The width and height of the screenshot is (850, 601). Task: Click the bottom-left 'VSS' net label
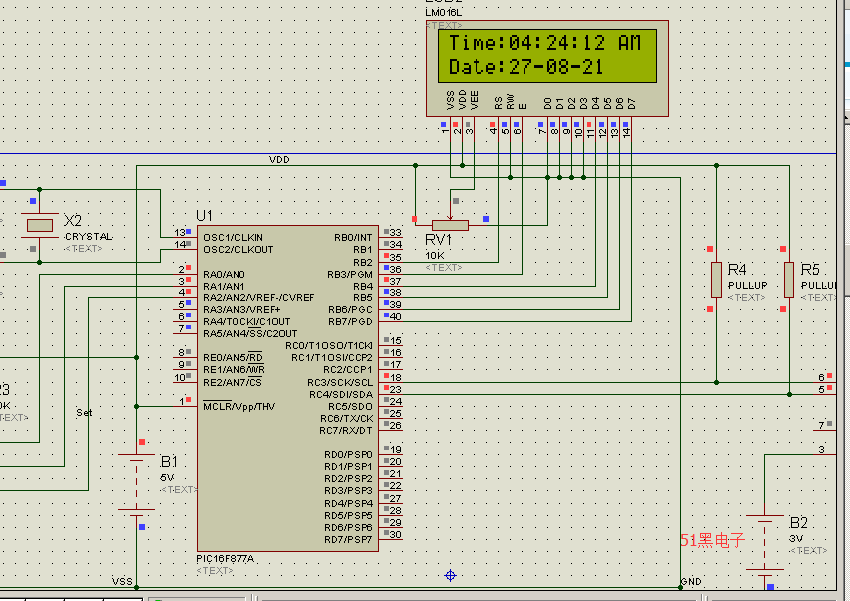tap(122, 581)
